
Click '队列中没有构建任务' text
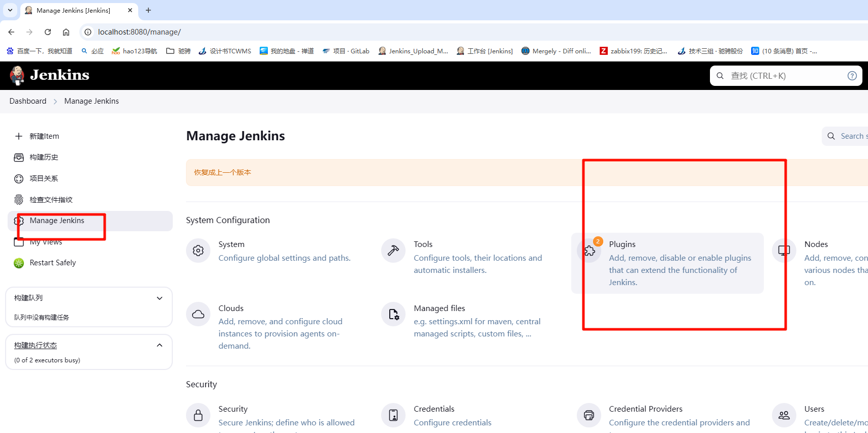click(x=42, y=318)
